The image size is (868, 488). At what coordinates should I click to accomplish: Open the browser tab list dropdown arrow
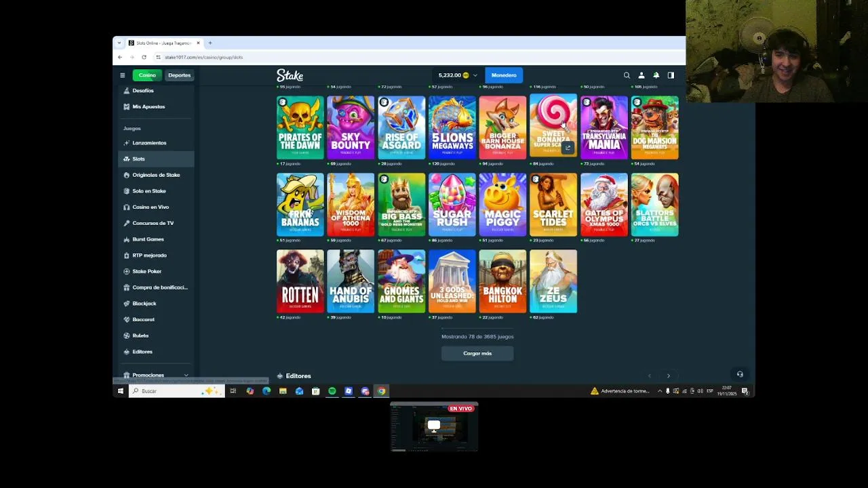(119, 43)
